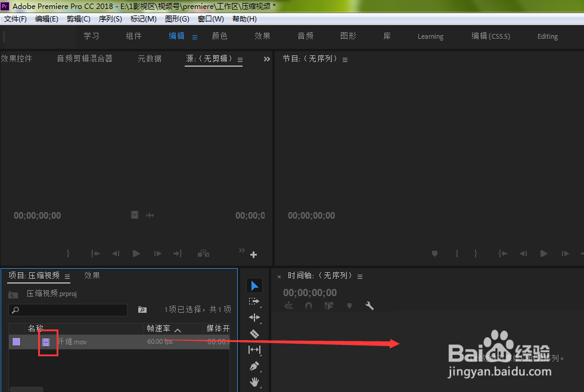Open the 文件(F) menu
Screen dimensions: 584x392
[15, 19]
